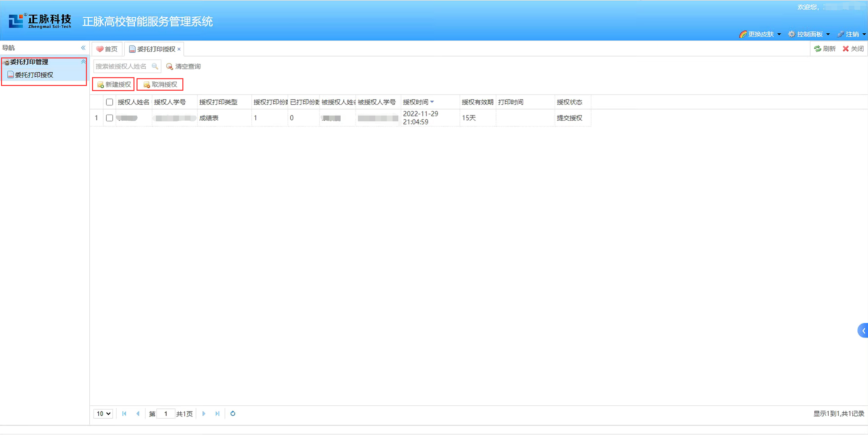This screenshot has width=868, height=437.
Task: Collapse the 委托打印管理 accordion section
Action: click(83, 62)
